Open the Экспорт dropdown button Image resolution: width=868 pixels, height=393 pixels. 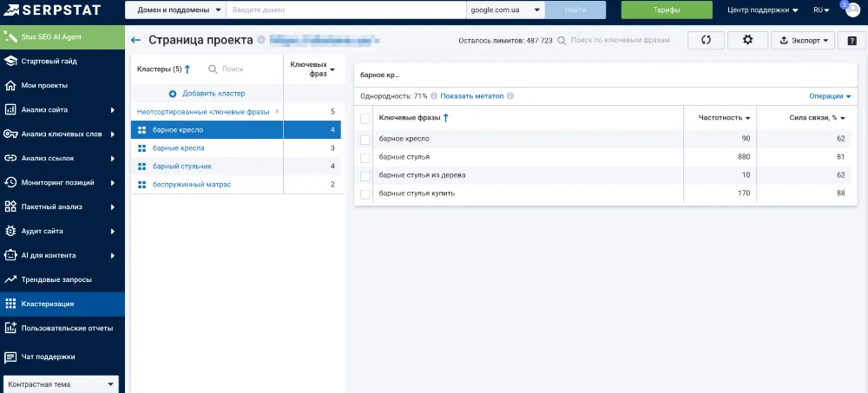click(803, 41)
